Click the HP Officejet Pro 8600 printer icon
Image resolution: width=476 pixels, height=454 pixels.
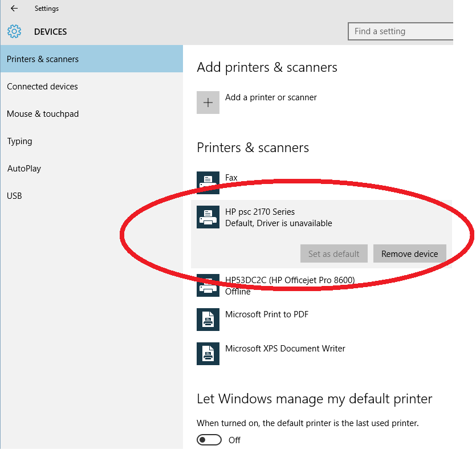(x=208, y=285)
